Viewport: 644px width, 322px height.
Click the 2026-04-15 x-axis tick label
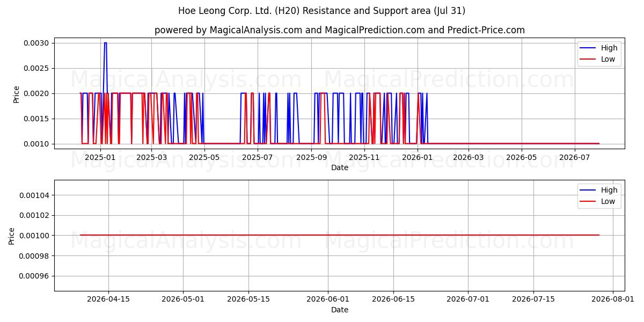pyautogui.click(x=108, y=299)
